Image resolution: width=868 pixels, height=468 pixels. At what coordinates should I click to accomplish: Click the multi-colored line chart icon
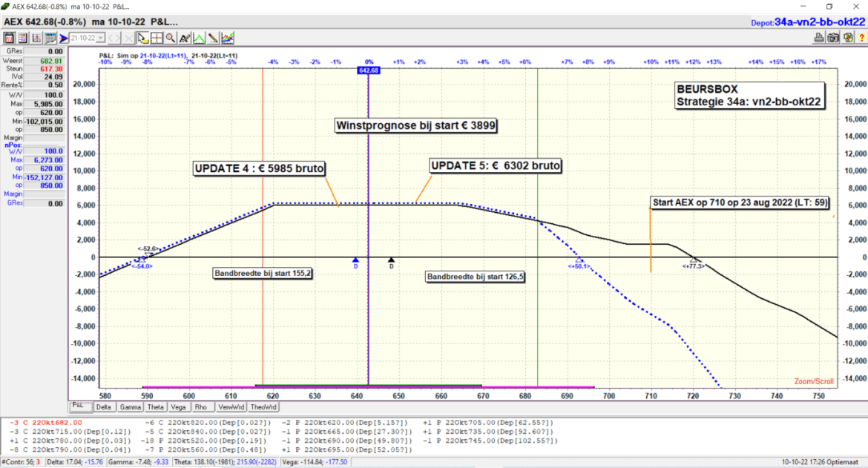(x=228, y=38)
